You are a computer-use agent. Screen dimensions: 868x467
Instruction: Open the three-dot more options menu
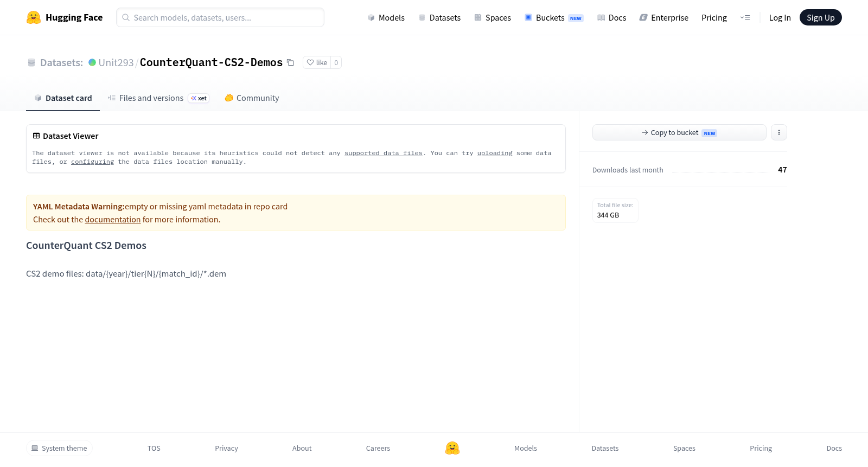pyautogui.click(x=779, y=132)
